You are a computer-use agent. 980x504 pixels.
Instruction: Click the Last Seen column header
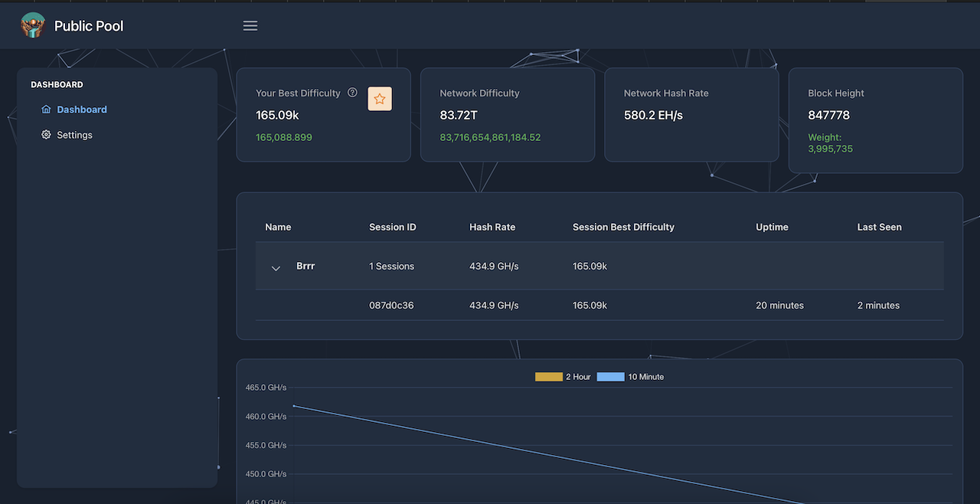click(x=879, y=227)
